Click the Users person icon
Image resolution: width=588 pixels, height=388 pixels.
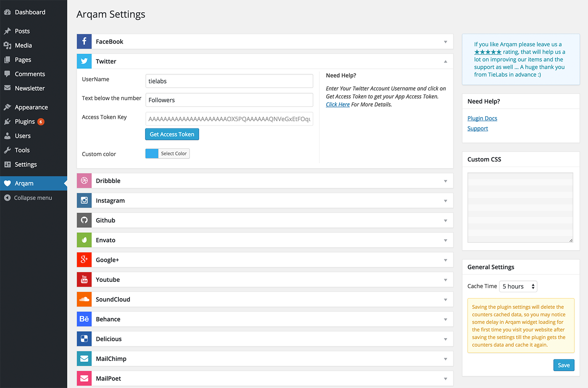[x=7, y=136]
